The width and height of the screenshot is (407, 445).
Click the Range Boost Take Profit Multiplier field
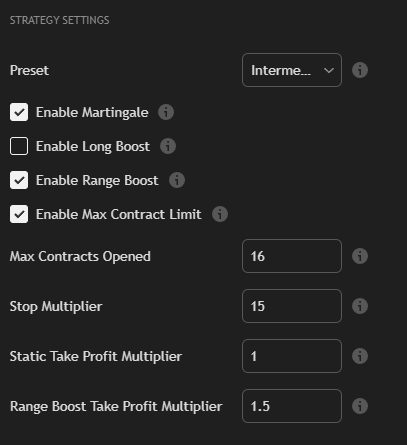click(x=292, y=406)
